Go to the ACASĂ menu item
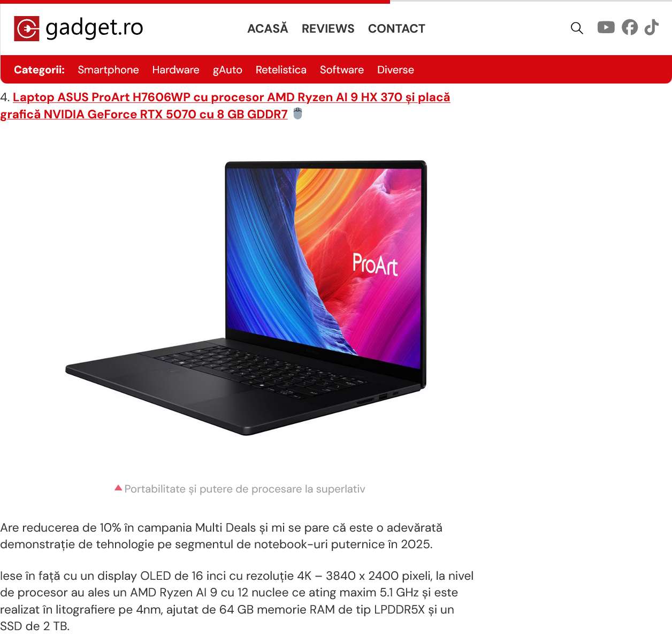 point(268,28)
